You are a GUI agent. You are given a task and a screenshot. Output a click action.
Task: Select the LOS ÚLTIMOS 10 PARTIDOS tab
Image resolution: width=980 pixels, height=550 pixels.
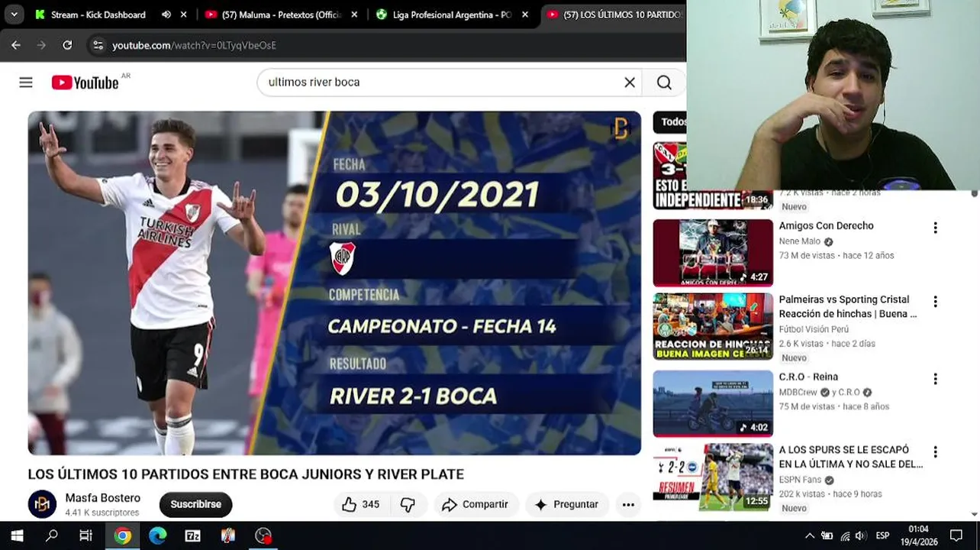click(x=614, y=15)
